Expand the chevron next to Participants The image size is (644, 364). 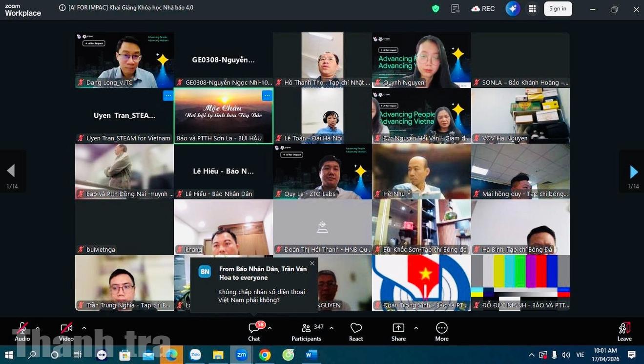click(x=332, y=328)
